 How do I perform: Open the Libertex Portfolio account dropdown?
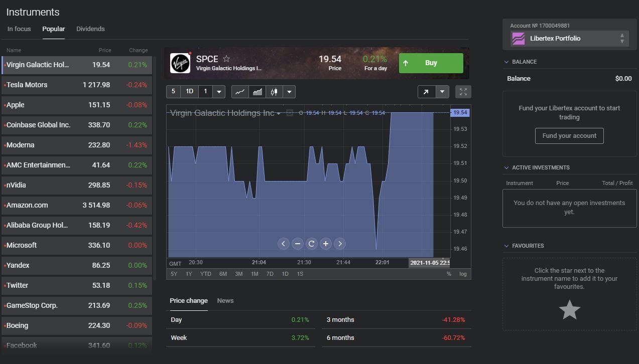click(569, 39)
